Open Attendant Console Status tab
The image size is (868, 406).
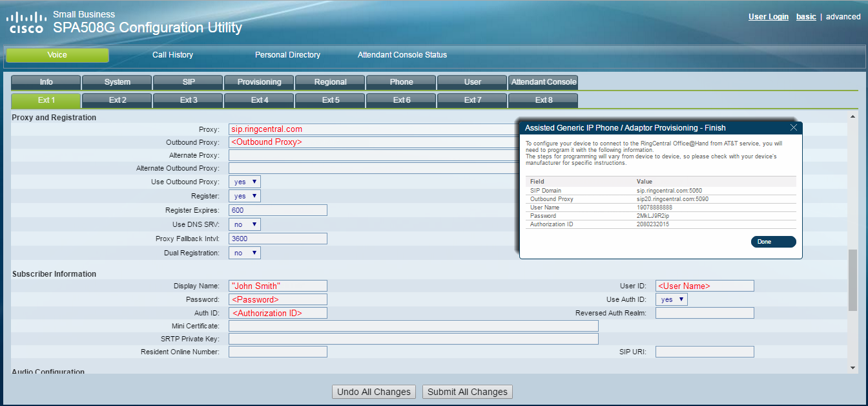click(x=402, y=55)
